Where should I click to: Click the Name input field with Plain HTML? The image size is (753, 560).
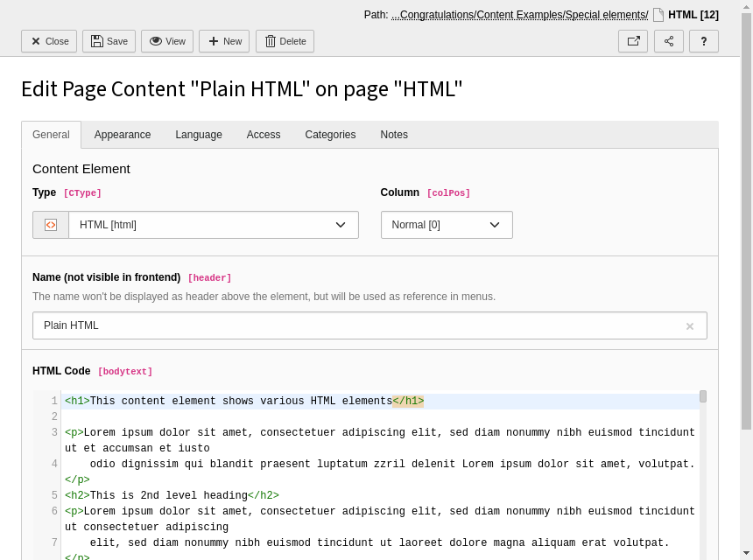pyautogui.click(x=359, y=325)
